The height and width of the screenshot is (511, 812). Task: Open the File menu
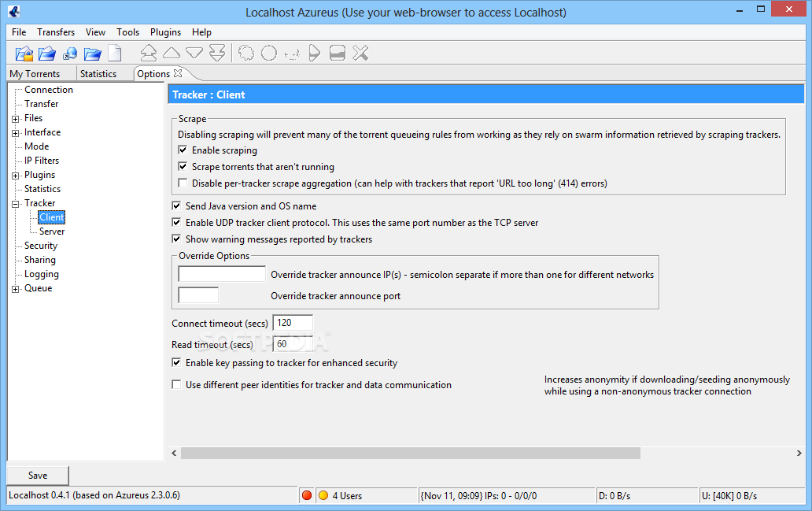[19, 32]
